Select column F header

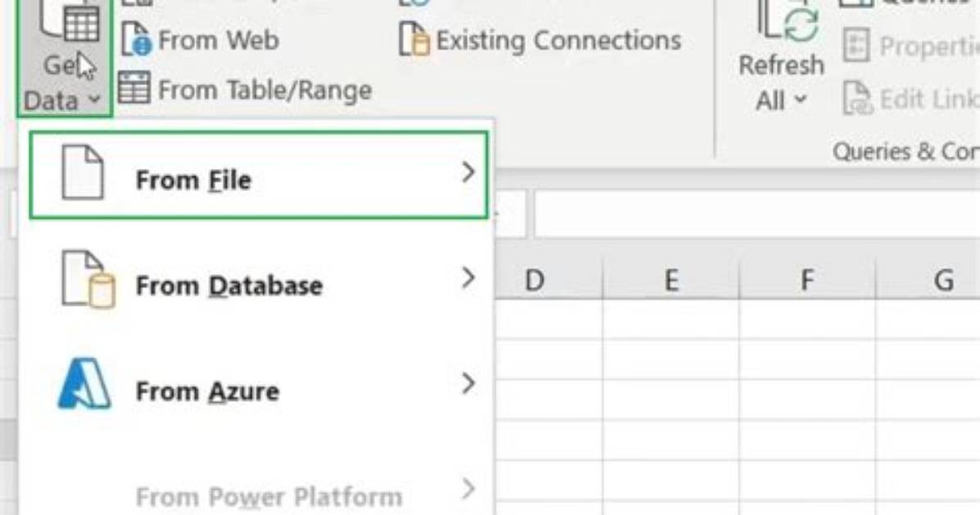(807, 280)
